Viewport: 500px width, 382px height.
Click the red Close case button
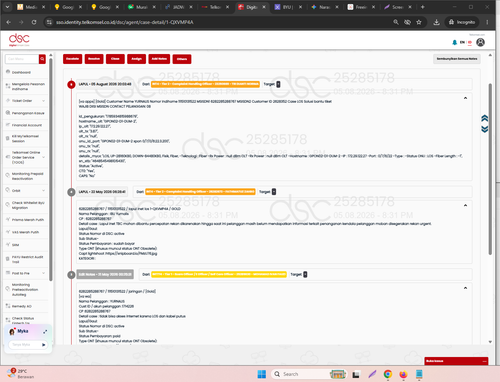115,59
